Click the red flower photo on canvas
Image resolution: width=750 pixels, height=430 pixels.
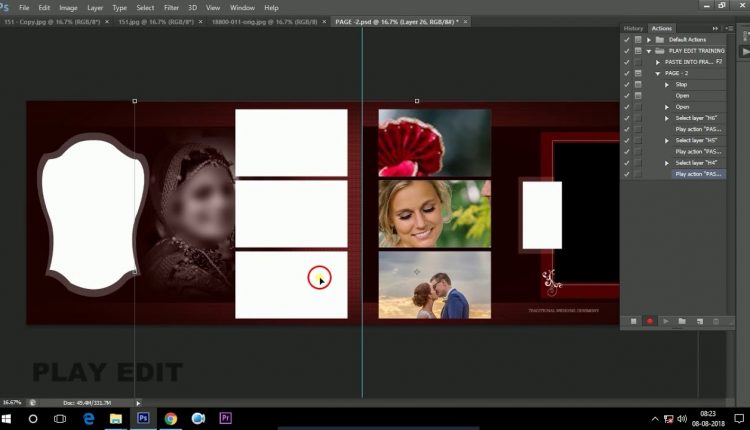434,143
